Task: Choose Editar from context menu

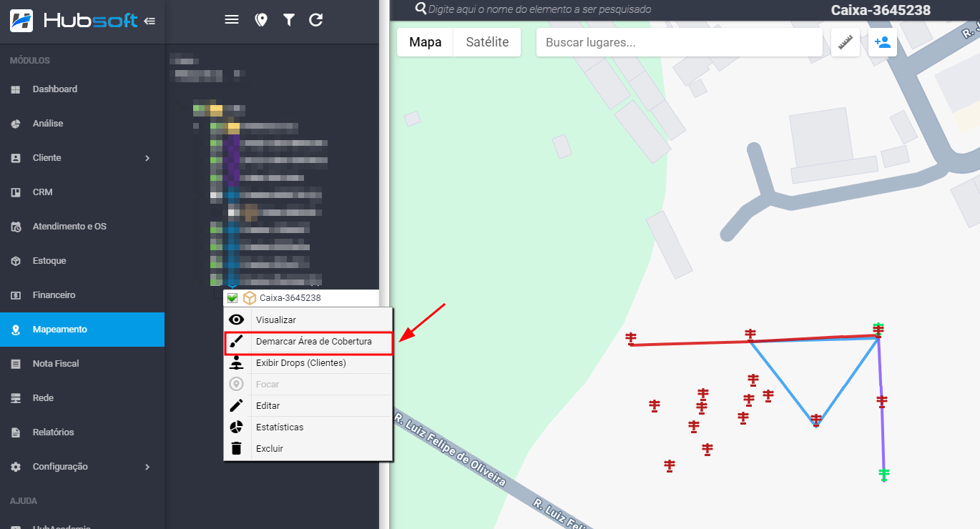Action: (308, 405)
